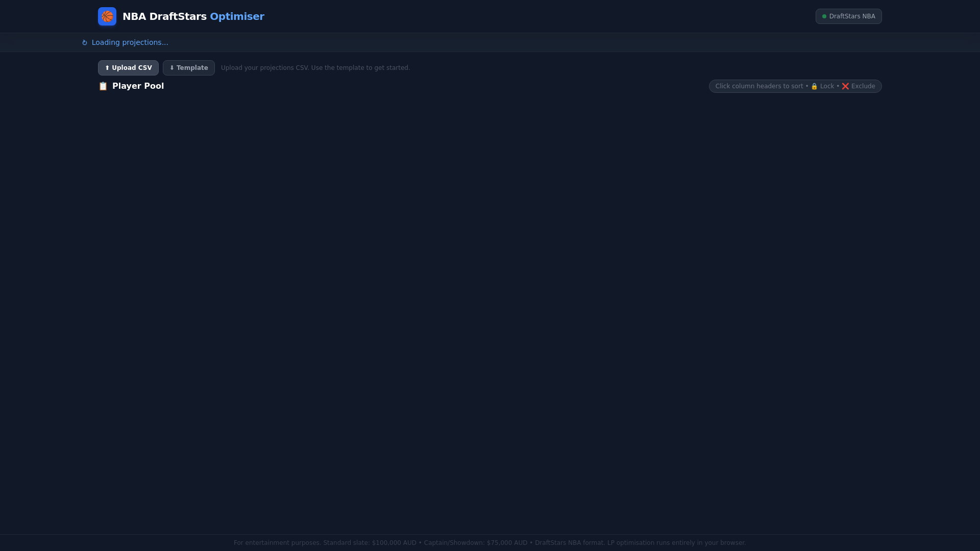Screen dimensions: 980x551
Task: Click the loading spinner icon
Action: point(85,43)
